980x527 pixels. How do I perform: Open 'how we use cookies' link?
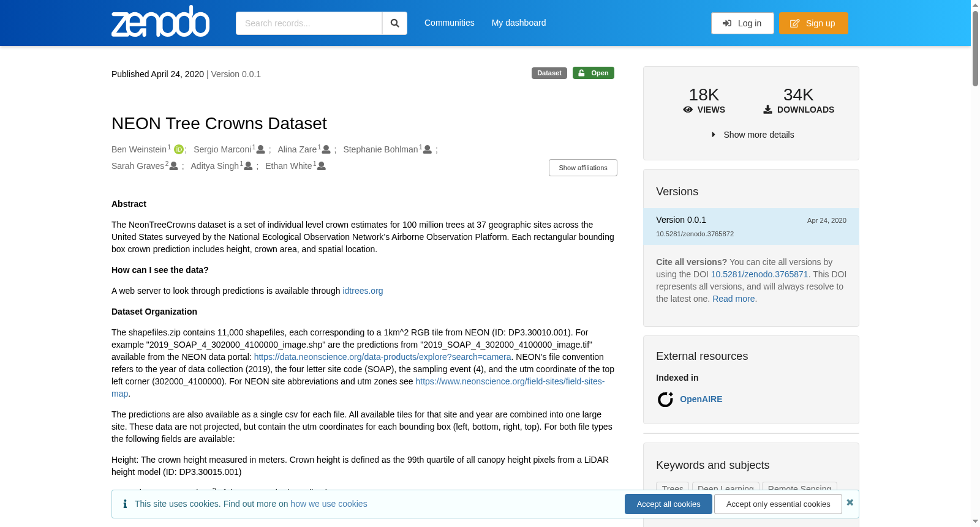(329, 504)
